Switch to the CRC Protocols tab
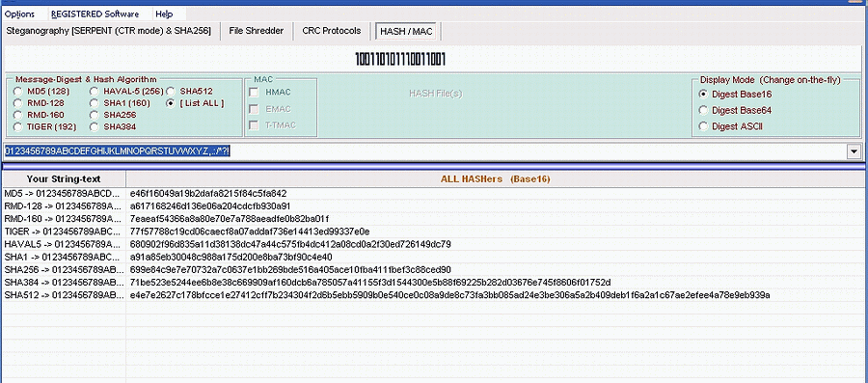The width and height of the screenshot is (868, 383). pyautogui.click(x=332, y=31)
